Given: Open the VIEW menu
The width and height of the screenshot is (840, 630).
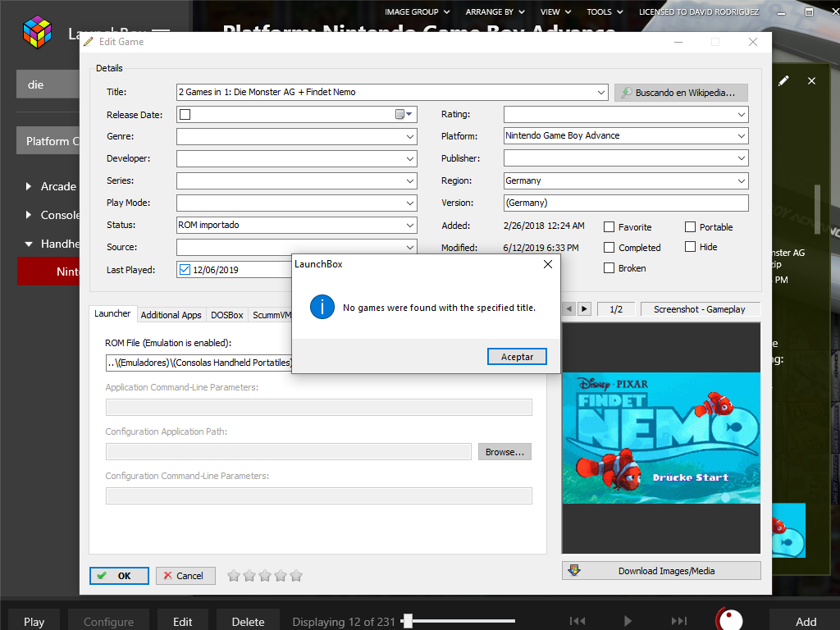Looking at the screenshot, I should [555, 11].
